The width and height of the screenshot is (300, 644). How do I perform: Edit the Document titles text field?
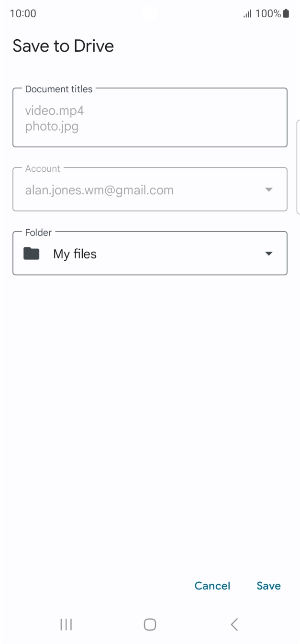pos(150,117)
